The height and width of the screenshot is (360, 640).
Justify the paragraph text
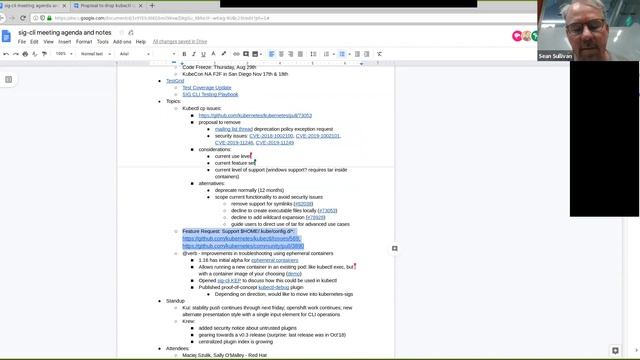tap(300, 54)
